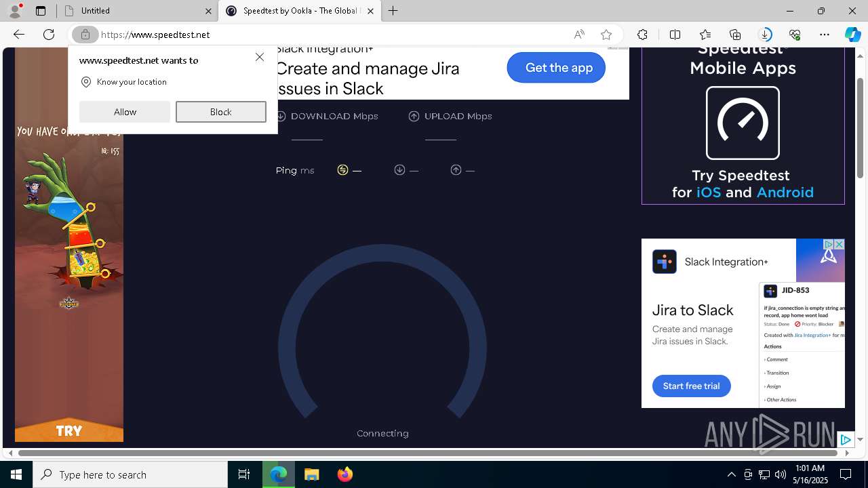This screenshot has height=488, width=868.
Task: Open Read aloud icon in address bar
Action: tap(579, 35)
